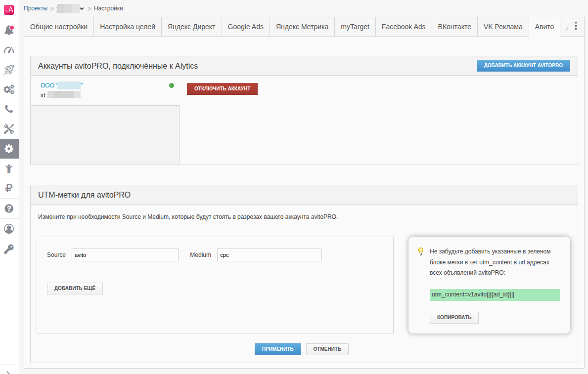Select the active settings gear icon
The height and width of the screenshot is (374, 588).
[x=9, y=149]
